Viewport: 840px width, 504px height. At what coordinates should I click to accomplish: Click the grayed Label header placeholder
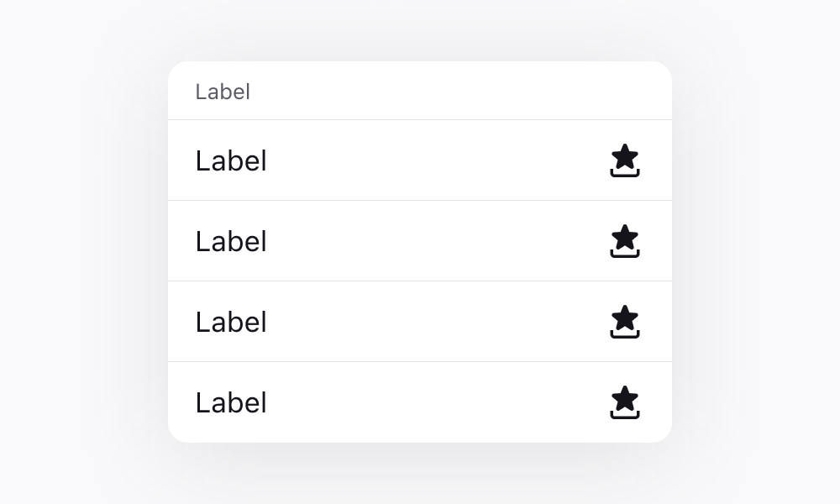tap(222, 92)
